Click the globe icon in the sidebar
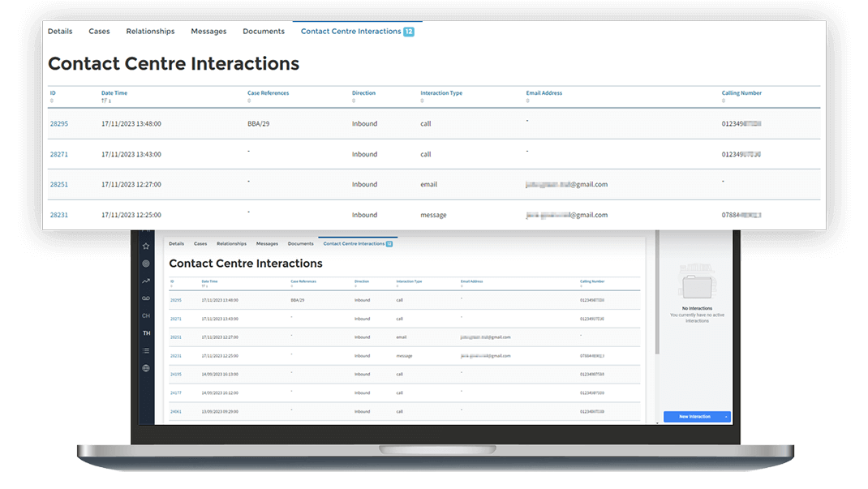 145,367
